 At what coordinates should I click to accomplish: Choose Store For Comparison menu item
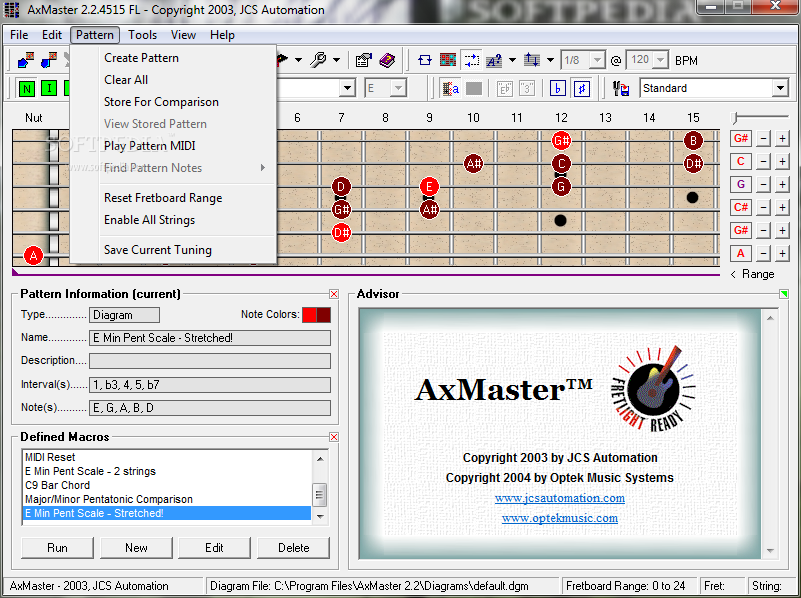(x=161, y=102)
